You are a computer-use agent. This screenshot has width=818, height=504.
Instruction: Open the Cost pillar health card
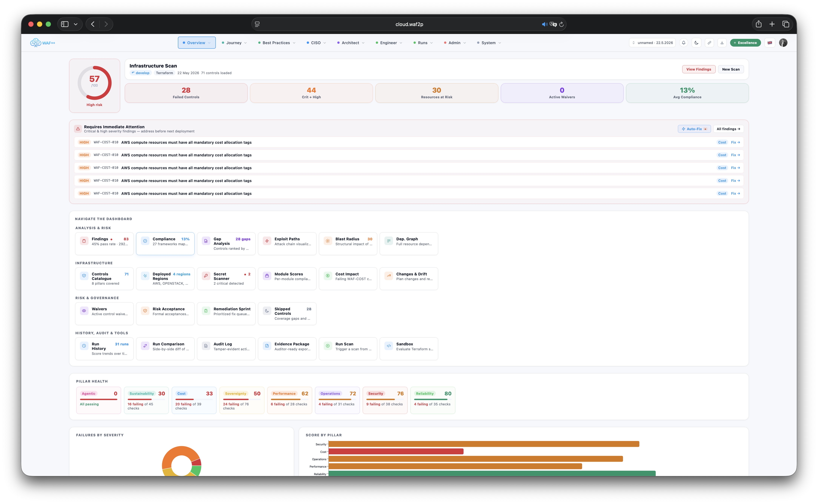point(194,400)
